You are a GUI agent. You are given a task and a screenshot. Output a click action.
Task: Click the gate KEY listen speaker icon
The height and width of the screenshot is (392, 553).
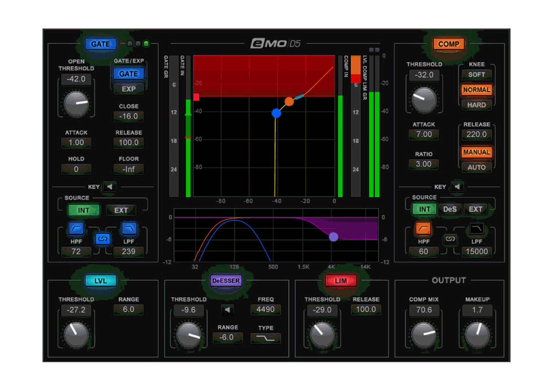tap(110, 186)
